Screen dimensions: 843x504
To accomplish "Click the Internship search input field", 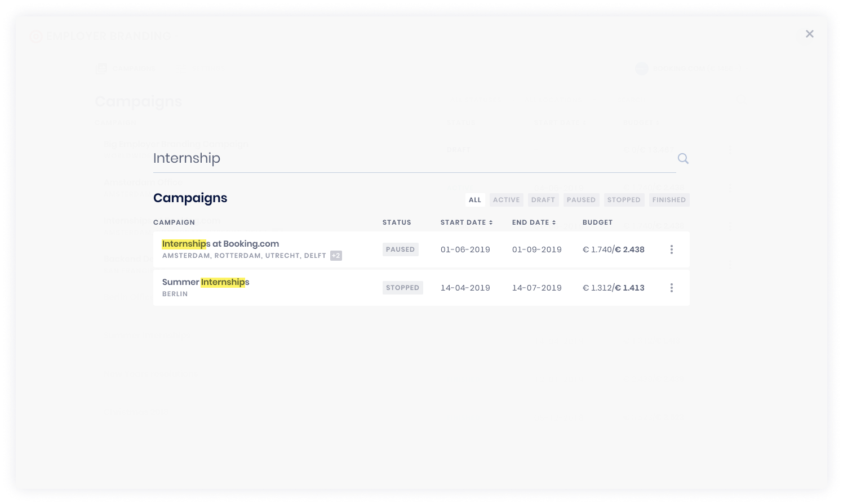I will tap(414, 158).
